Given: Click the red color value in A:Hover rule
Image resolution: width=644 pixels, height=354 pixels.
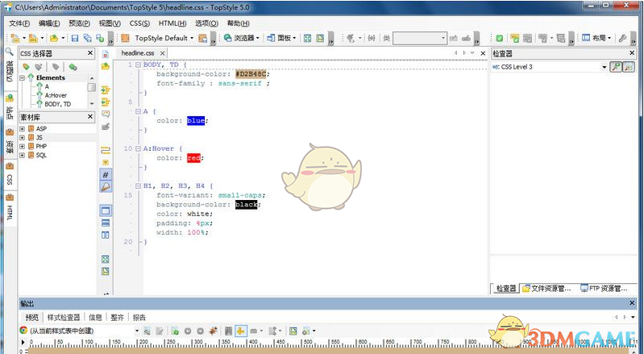Looking at the screenshot, I should coord(193,158).
